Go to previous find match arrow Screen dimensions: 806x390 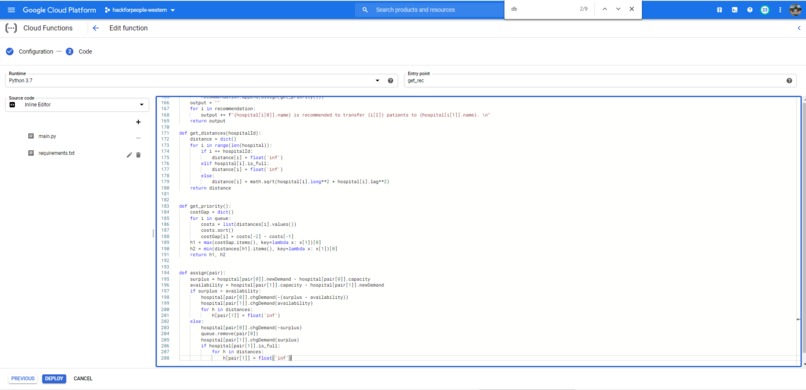click(604, 9)
